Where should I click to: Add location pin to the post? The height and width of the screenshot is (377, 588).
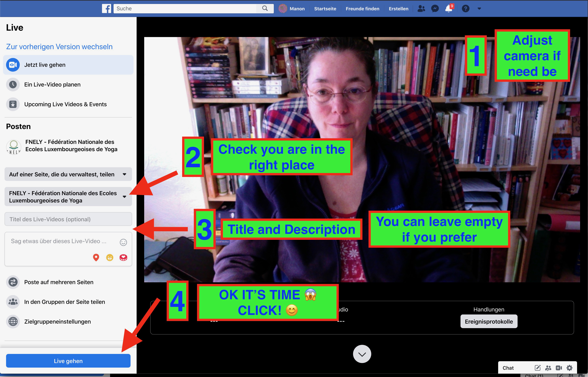(96, 257)
